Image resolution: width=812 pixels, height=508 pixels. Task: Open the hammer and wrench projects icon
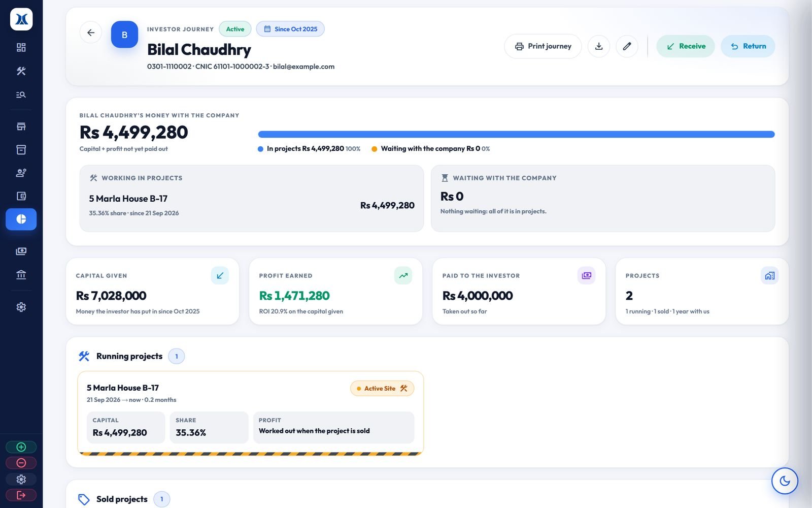point(21,71)
